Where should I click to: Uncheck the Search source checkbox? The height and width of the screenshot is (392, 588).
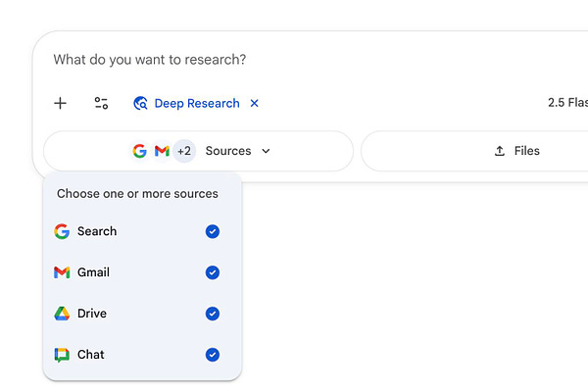pyautogui.click(x=213, y=231)
